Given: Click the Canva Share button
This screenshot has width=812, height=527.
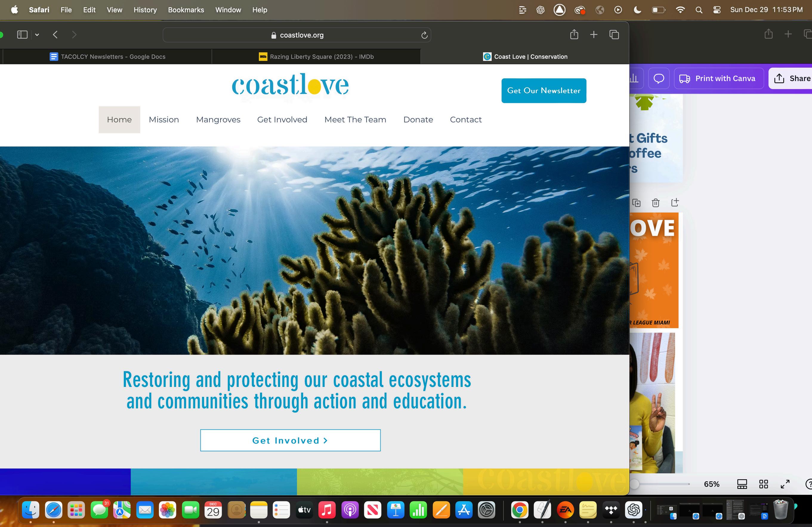Looking at the screenshot, I should [x=791, y=78].
